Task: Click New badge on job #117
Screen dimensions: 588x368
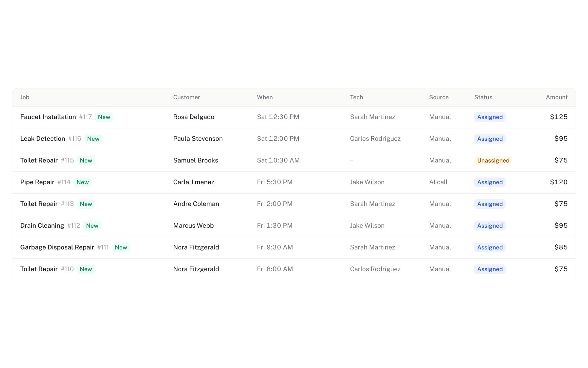Action: click(x=104, y=117)
